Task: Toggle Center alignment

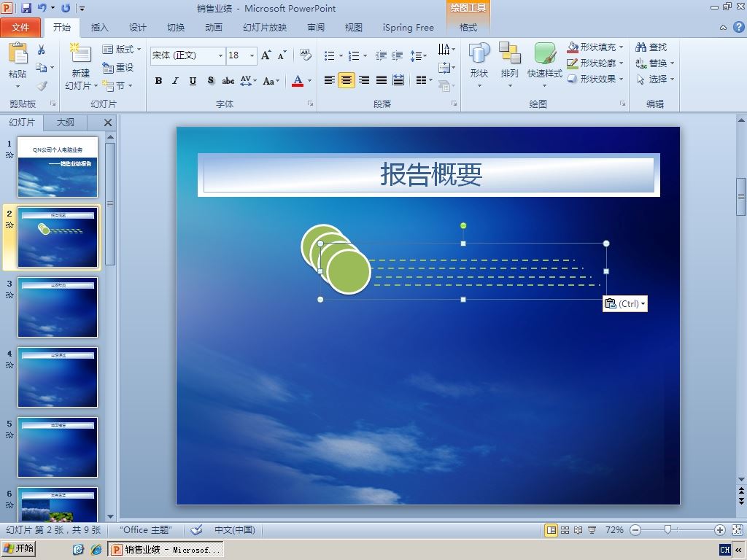Action: click(x=347, y=80)
